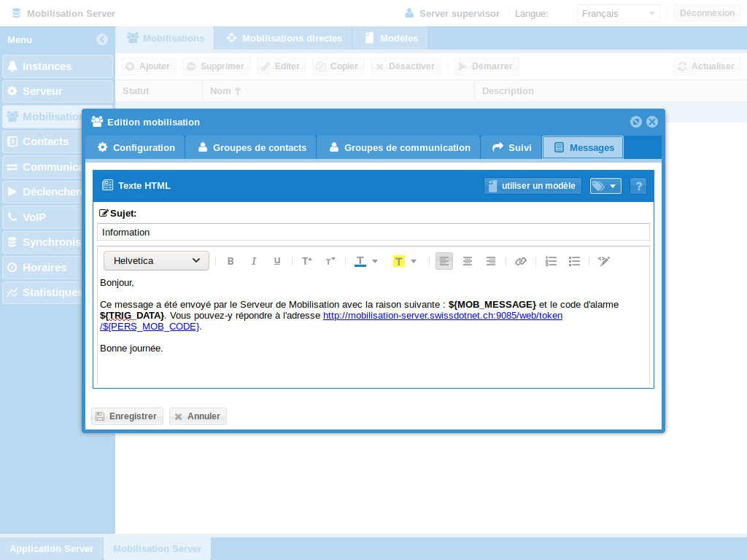Open Horaires in sidebar menu
The height and width of the screenshot is (560, 747).
42,268
